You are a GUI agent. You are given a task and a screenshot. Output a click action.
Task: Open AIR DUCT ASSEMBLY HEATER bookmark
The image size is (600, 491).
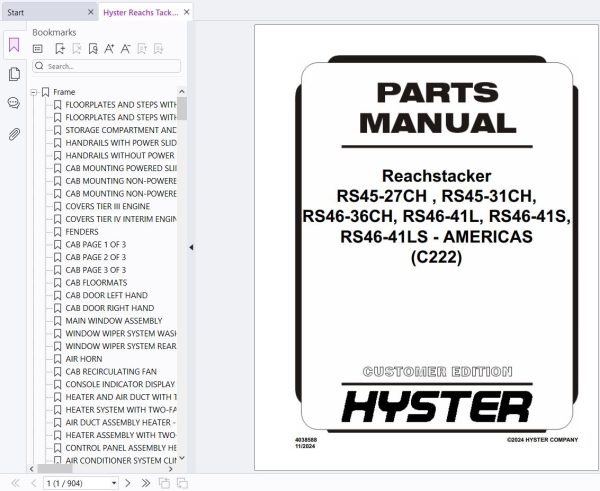121,422
